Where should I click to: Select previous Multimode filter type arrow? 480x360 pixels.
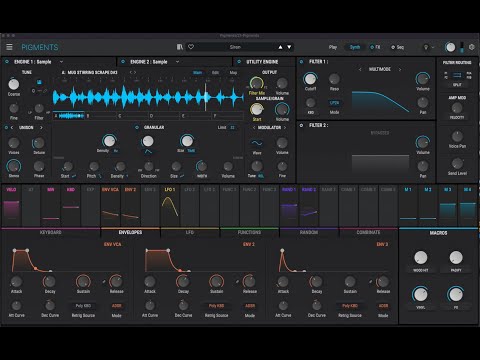click(x=360, y=69)
